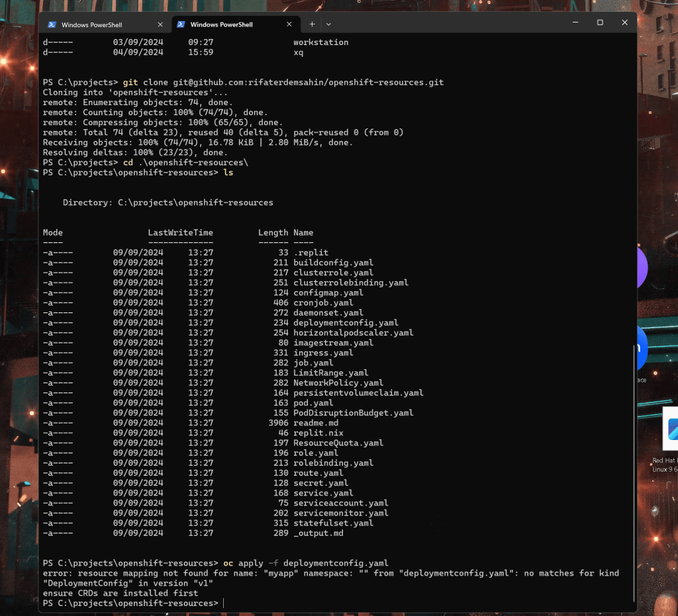Click the file name LimitRange.yaml
678x616 pixels.
pyautogui.click(x=331, y=373)
